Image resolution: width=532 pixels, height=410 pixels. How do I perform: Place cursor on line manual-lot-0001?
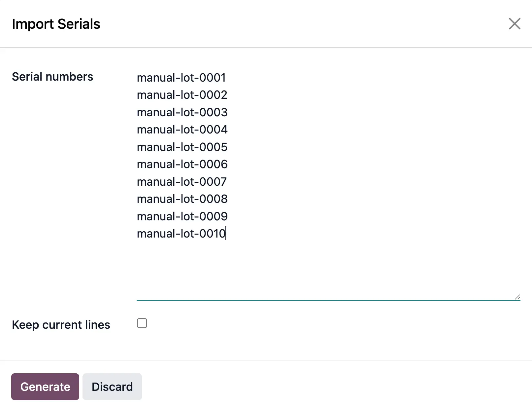pos(181,78)
